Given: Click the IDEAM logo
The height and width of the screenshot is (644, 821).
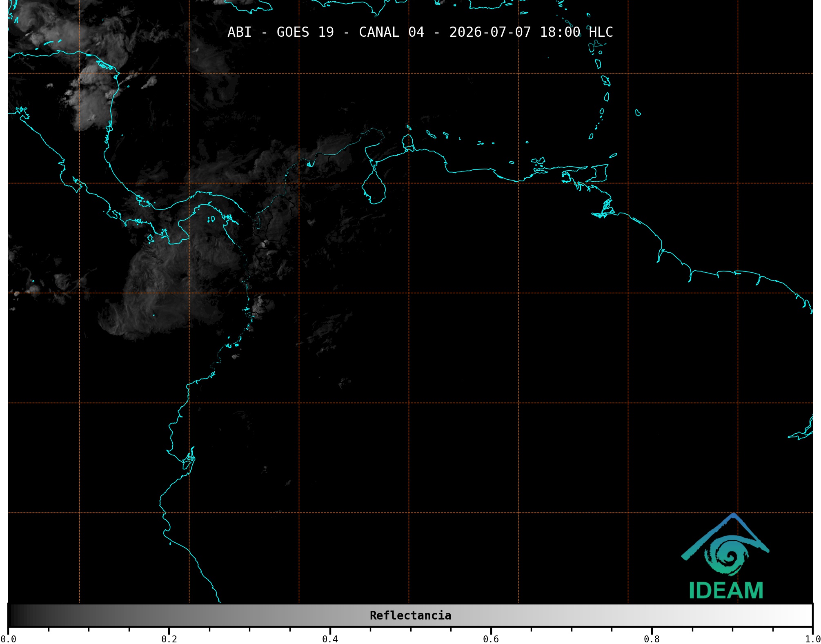Looking at the screenshot, I should point(725,556).
